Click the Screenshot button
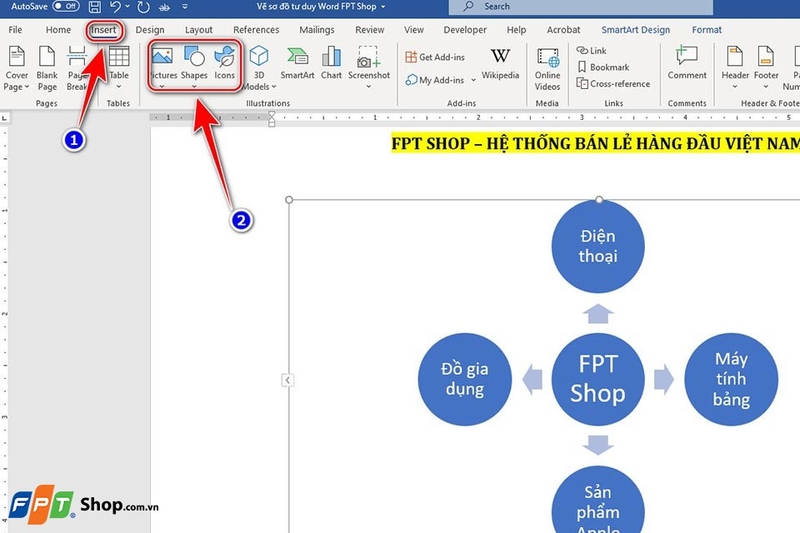The height and width of the screenshot is (533, 800). (x=369, y=62)
